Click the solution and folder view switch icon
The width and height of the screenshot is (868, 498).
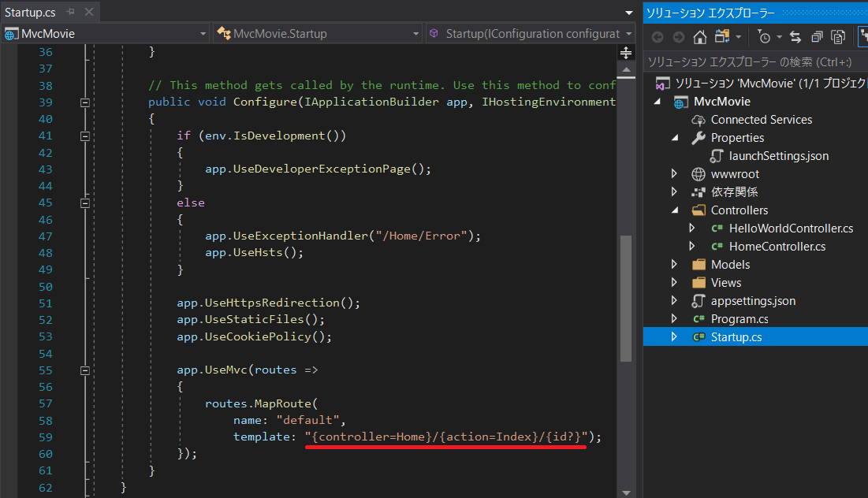(722, 36)
